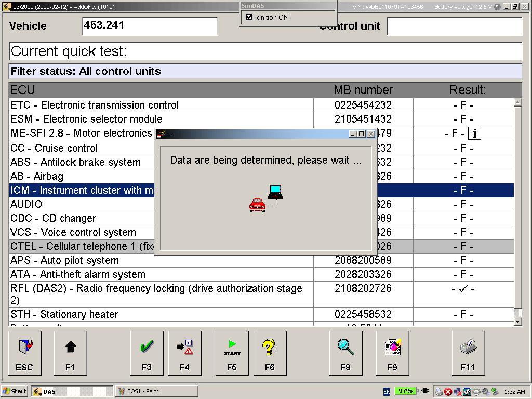Click the Control unit input field
This screenshot has width=532, height=399.
pyautogui.click(x=454, y=26)
